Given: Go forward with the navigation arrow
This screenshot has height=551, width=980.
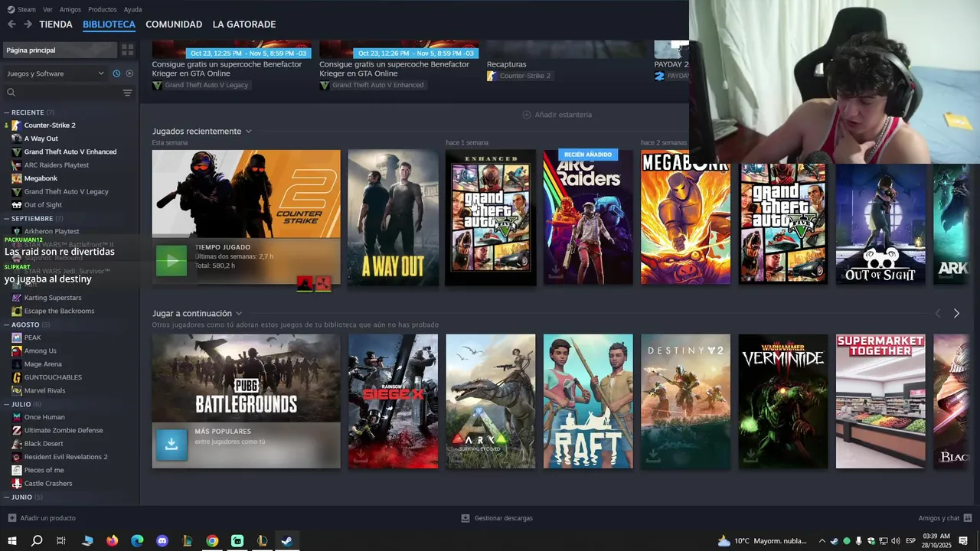Looking at the screenshot, I should coord(28,24).
